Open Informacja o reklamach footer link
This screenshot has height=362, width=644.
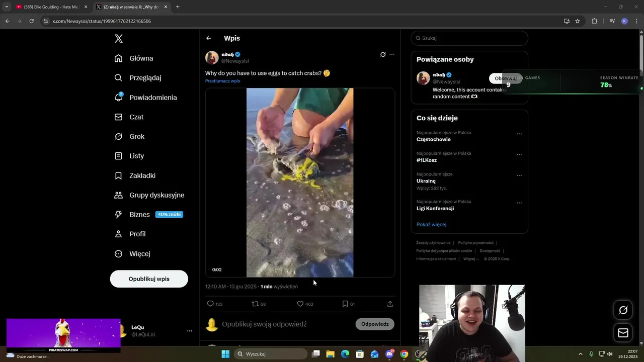(436, 259)
